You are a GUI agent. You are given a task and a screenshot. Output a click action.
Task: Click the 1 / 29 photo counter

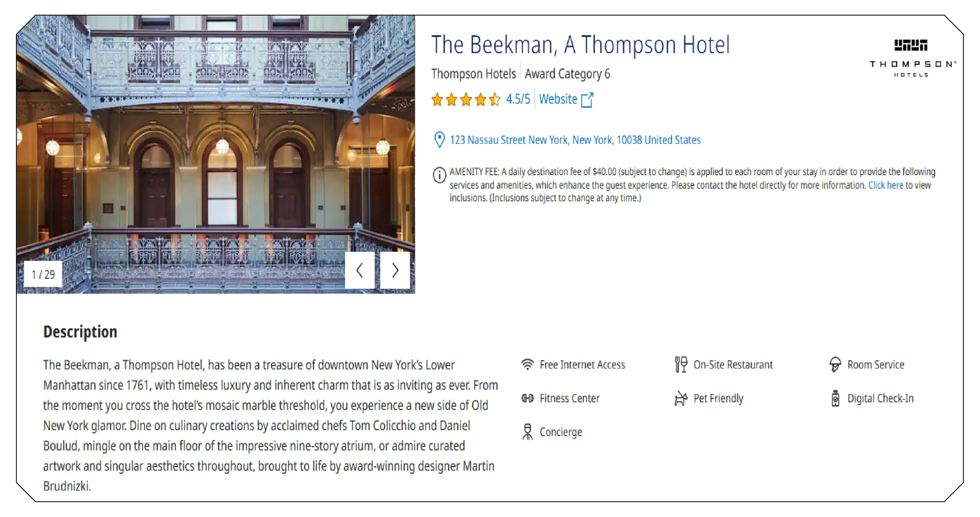[43, 274]
